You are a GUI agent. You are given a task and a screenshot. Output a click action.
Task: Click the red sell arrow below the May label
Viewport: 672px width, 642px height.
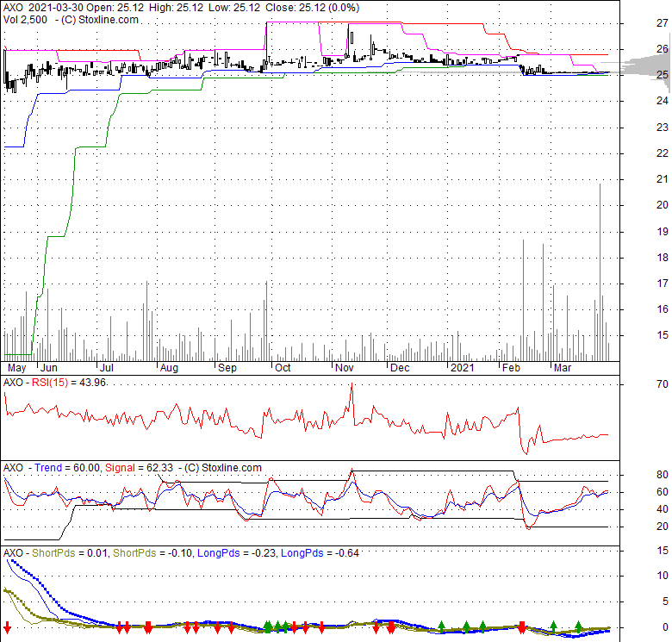tap(7, 628)
